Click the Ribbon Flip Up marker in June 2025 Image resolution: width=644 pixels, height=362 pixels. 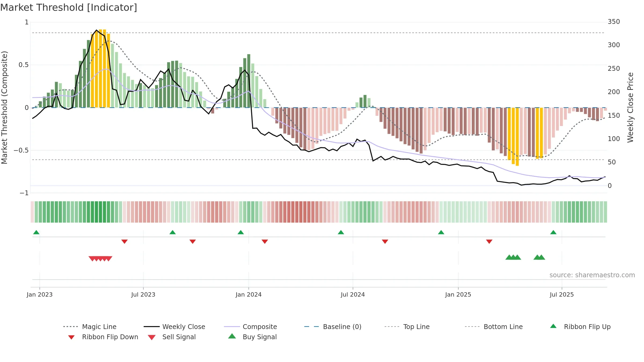[553, 232]
